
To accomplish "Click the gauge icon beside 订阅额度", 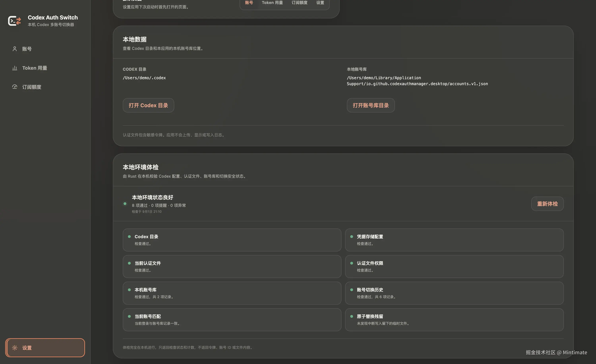I will coord(15,87).
